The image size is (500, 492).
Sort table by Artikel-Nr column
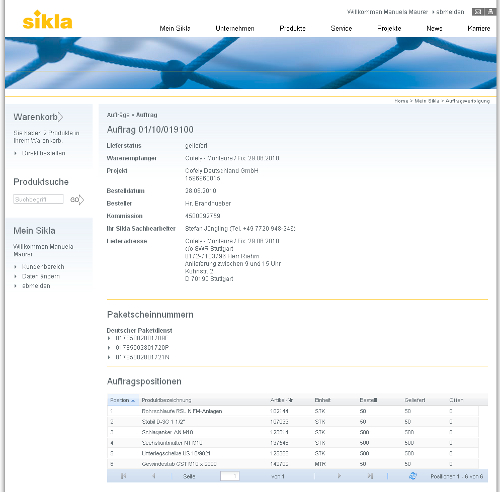[281, 400]
